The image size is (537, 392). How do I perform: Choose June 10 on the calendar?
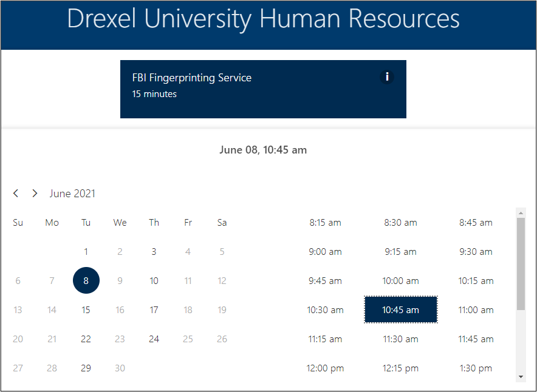pyautogui.click(x=154, y=281)
